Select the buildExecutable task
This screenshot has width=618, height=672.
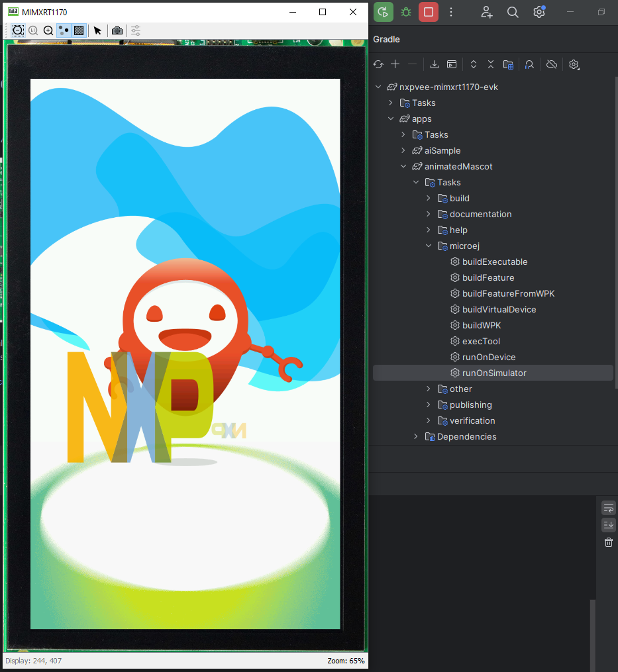point(494,262)
